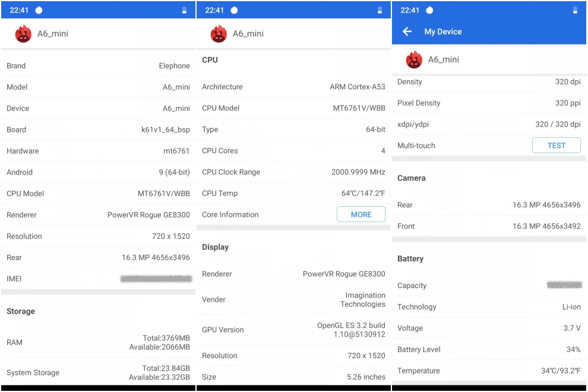Select System Storage row

[98, 372]
